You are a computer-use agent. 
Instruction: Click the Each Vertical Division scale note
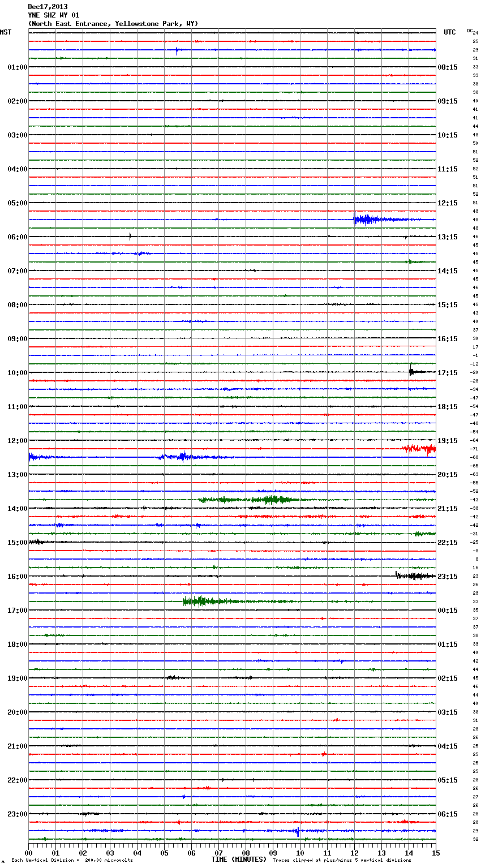click(x=72, y=860)
